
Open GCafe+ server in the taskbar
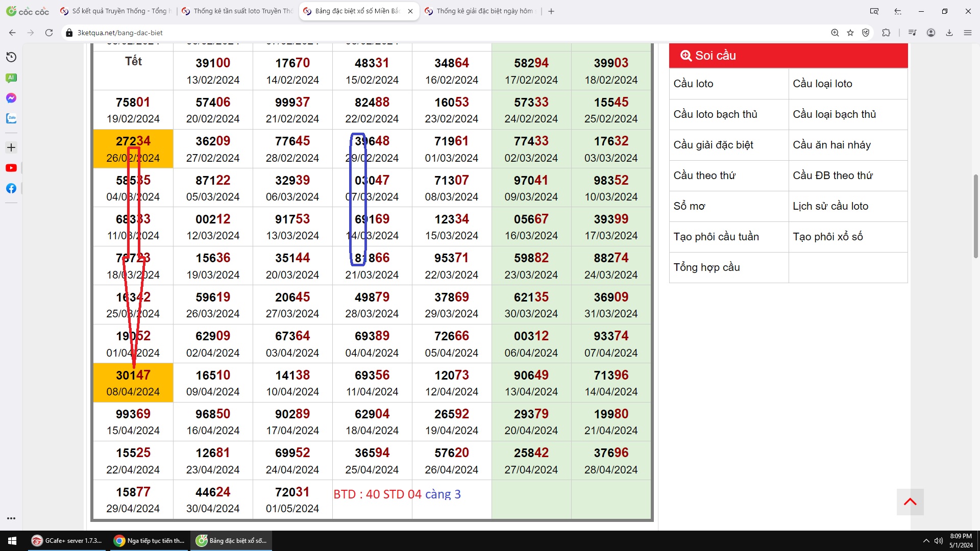(x=67, y=541)
